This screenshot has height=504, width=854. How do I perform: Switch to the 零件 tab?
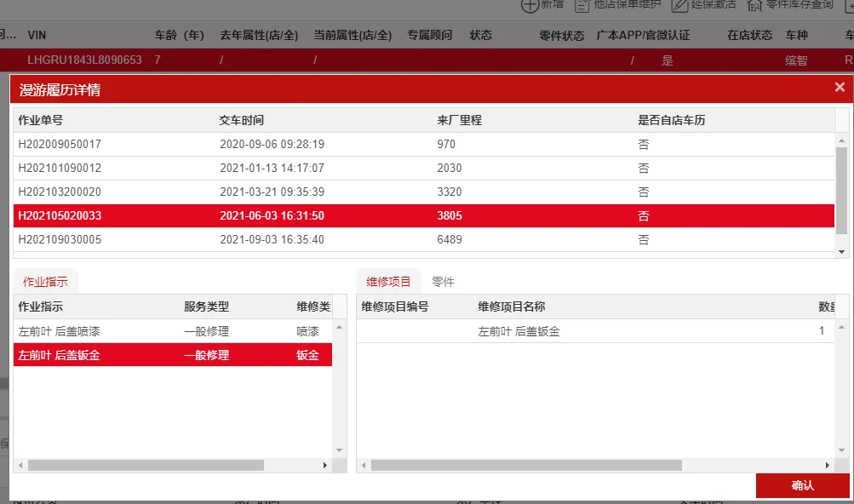(x=443, y=282)
